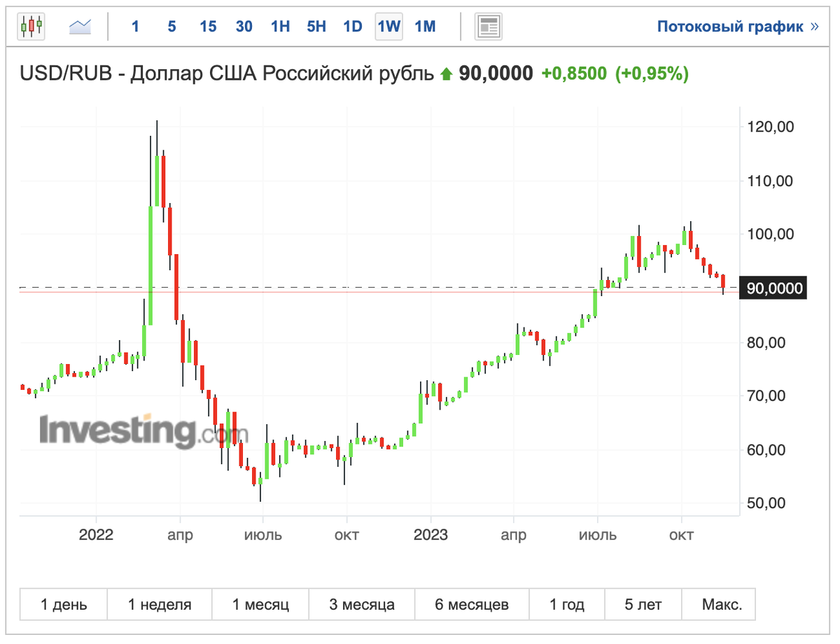
Task: Set the 5-minute interval
Action: click(171, 27)
